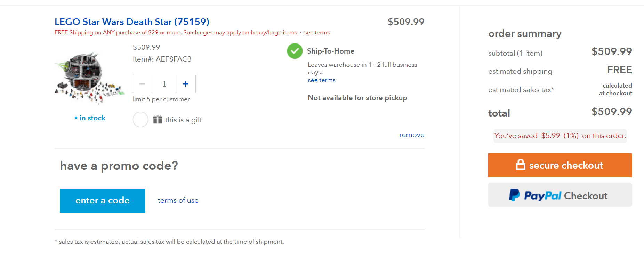
Task: Decrease quantity with the minus button
Action: pos(142,84)
